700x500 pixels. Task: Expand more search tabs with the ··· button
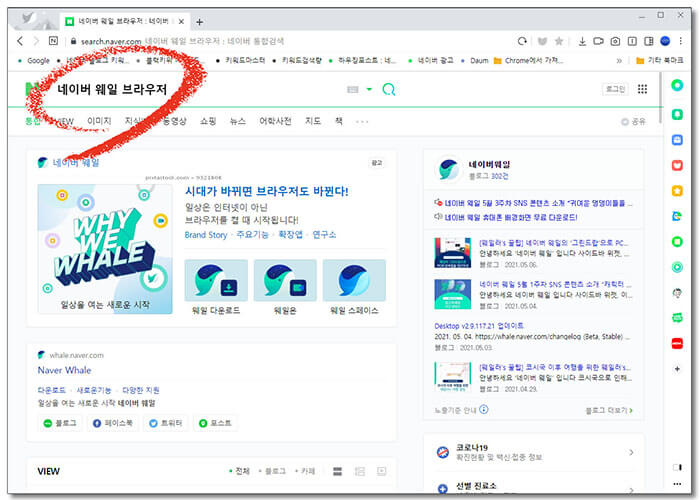362,121
